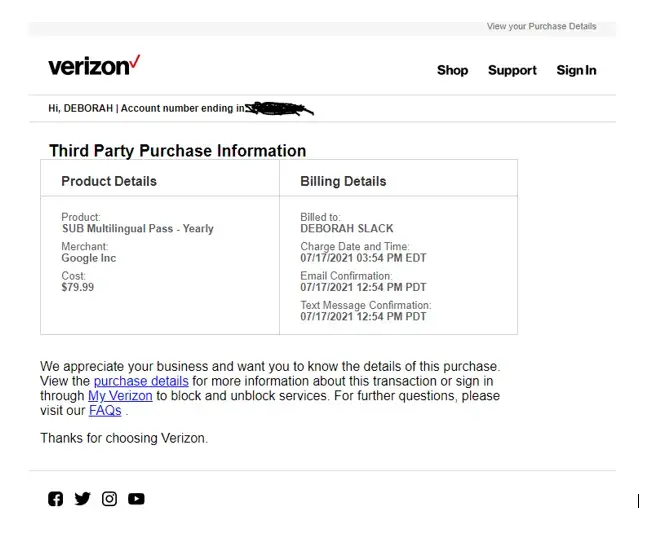This screenshot has height=545, width=661.
Task: Click the Google Inc merchant name
Action: pyautogui.click(x=88, y=258)
